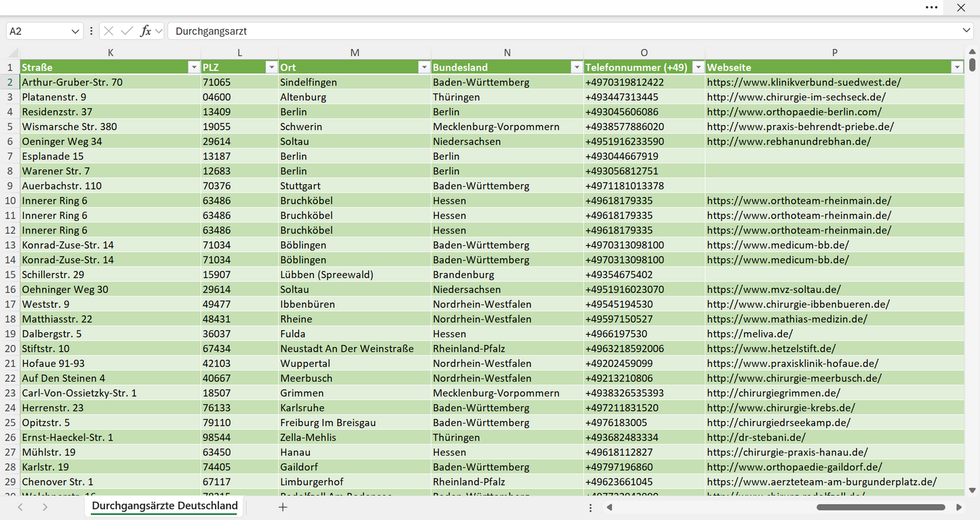Select the Wuppertal cell
The image size is (980, 520).
(x=355, y=363)
